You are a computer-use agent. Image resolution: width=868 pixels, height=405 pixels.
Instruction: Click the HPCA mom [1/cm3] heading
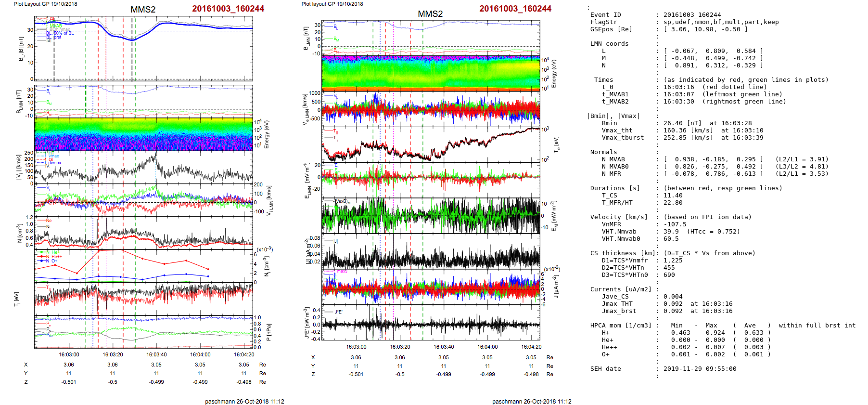point(621,326)
